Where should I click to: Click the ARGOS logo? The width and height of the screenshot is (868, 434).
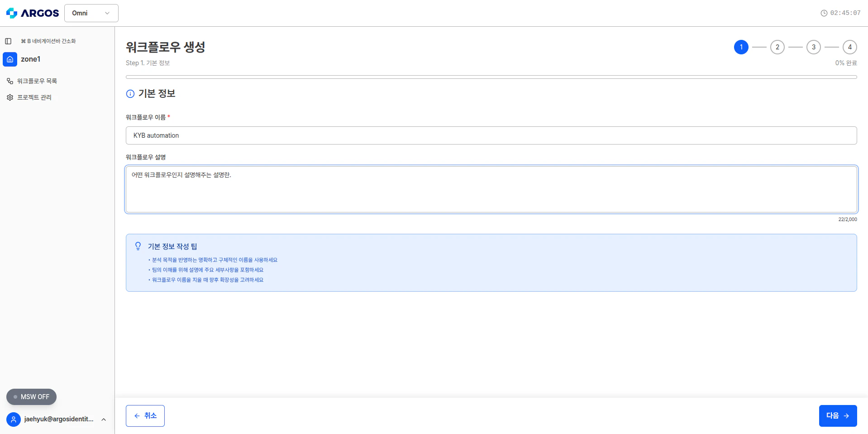[32, 13]
